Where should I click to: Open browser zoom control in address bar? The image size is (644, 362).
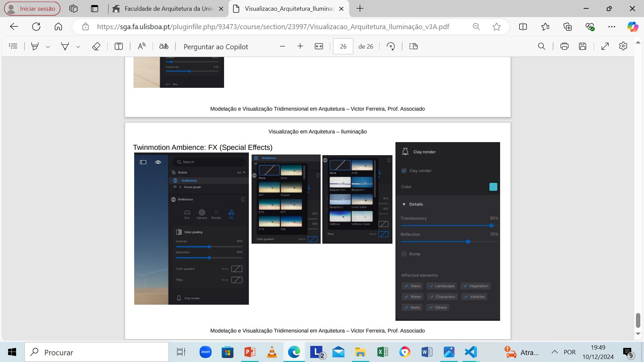[476, 26]
